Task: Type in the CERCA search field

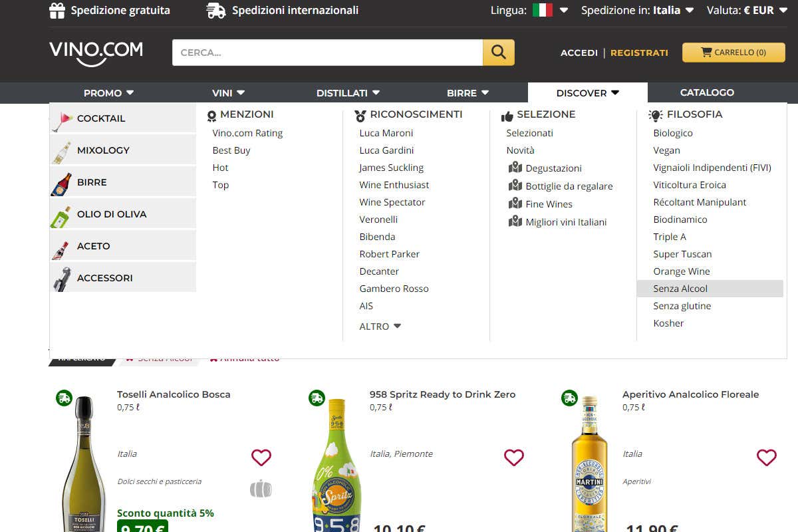Action: click(x=327, y=53)
